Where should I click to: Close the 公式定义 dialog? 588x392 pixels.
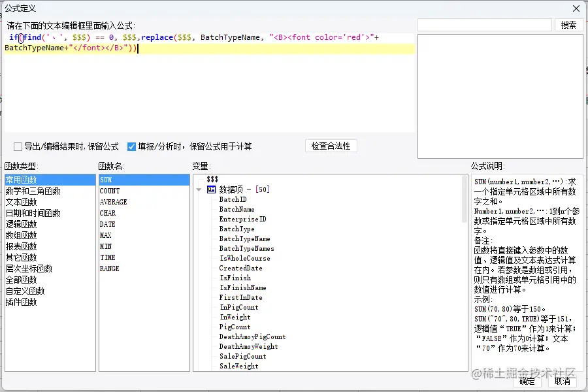tap(576, 8)
